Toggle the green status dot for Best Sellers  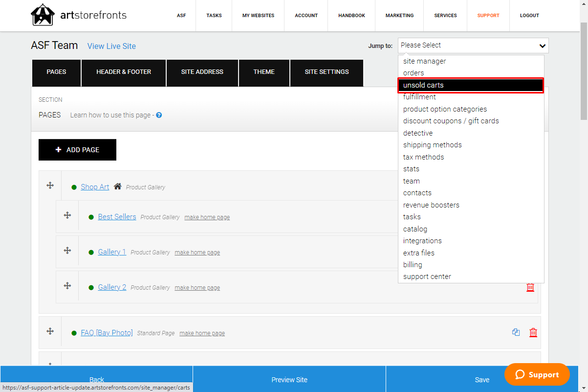click(91, 217)
